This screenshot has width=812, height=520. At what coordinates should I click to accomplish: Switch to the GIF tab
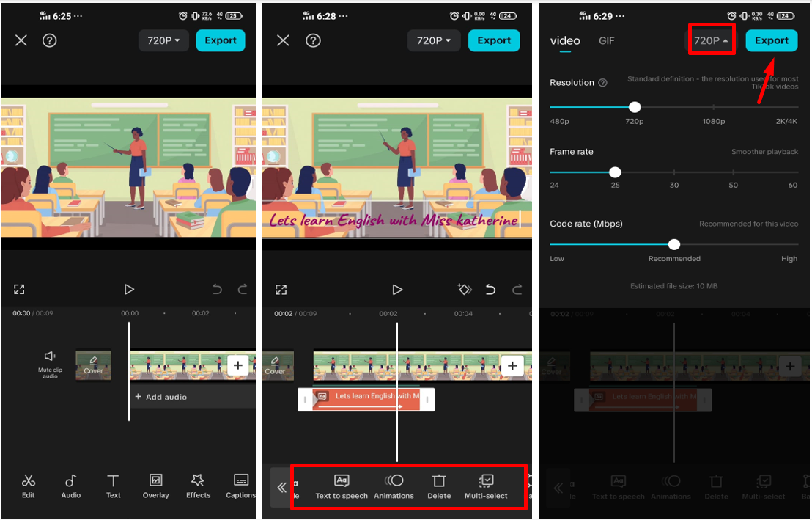pos(606,40)
